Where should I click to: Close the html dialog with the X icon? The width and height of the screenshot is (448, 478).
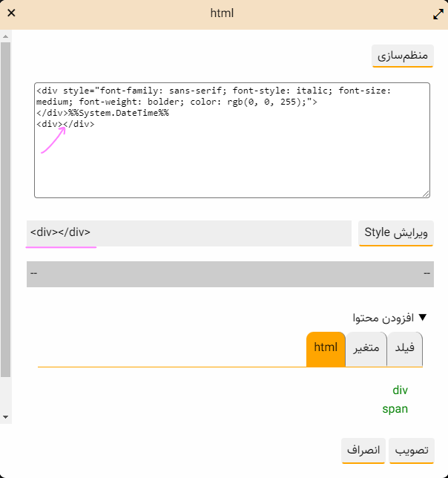point(12,13)
